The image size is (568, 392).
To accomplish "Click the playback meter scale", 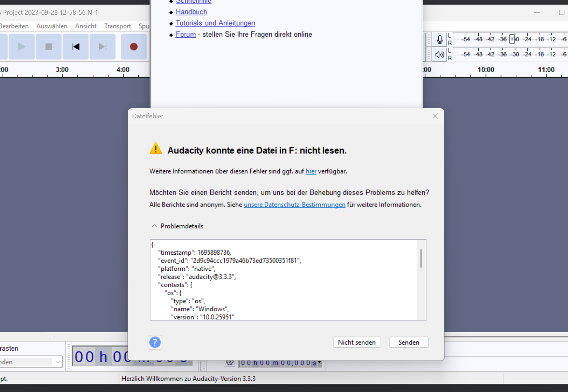I will tap(511, 55).
